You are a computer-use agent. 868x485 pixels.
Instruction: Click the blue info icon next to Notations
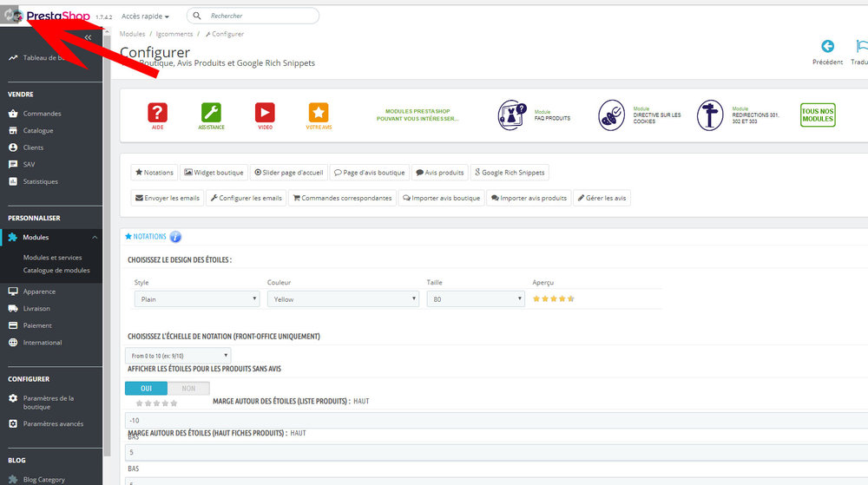tap(175, 237)
